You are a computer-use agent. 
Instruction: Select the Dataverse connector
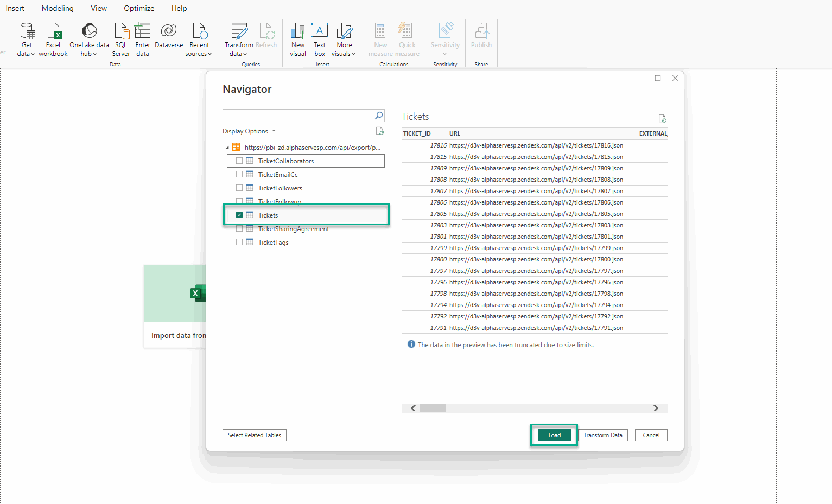pos(168,38)
